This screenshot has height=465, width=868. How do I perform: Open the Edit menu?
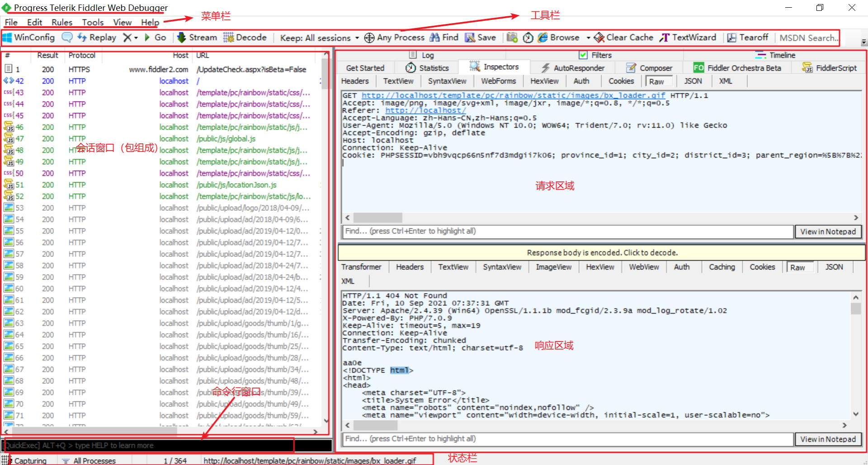(34, 22)
